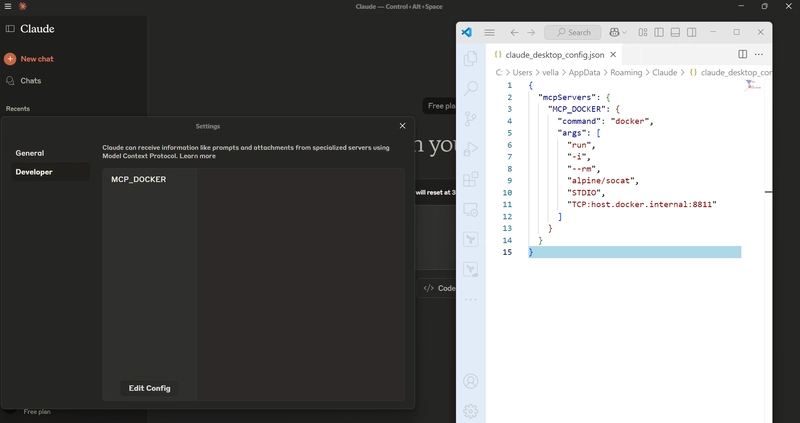Select the General settings tab
The width and height of the screenshot is (800, 423).
[50, 153]
